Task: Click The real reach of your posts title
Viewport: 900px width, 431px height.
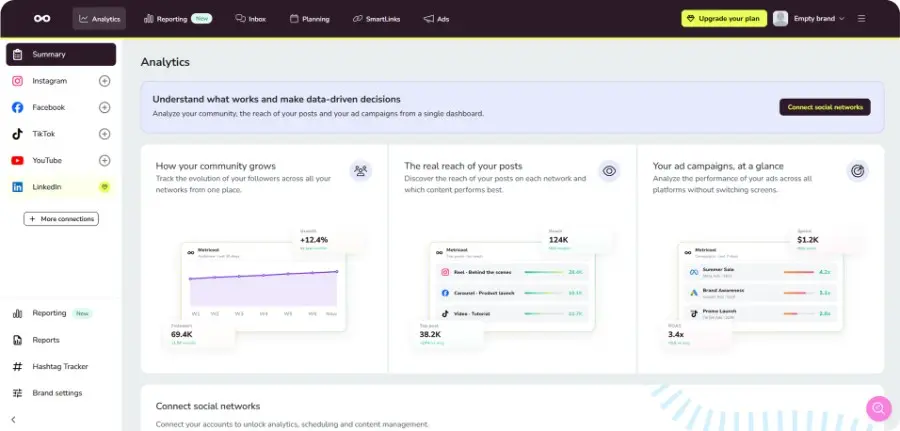Action: [463, 166]
